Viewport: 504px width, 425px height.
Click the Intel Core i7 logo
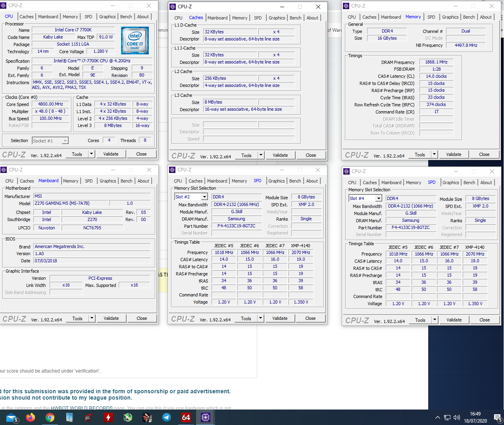pyautogui.click(x=135, y=40)
